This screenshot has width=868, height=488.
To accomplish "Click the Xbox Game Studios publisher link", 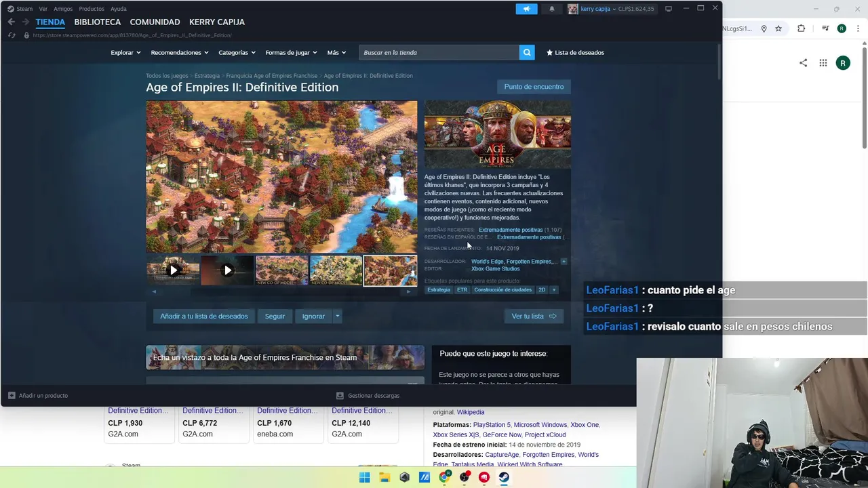I will coord(496,268).
